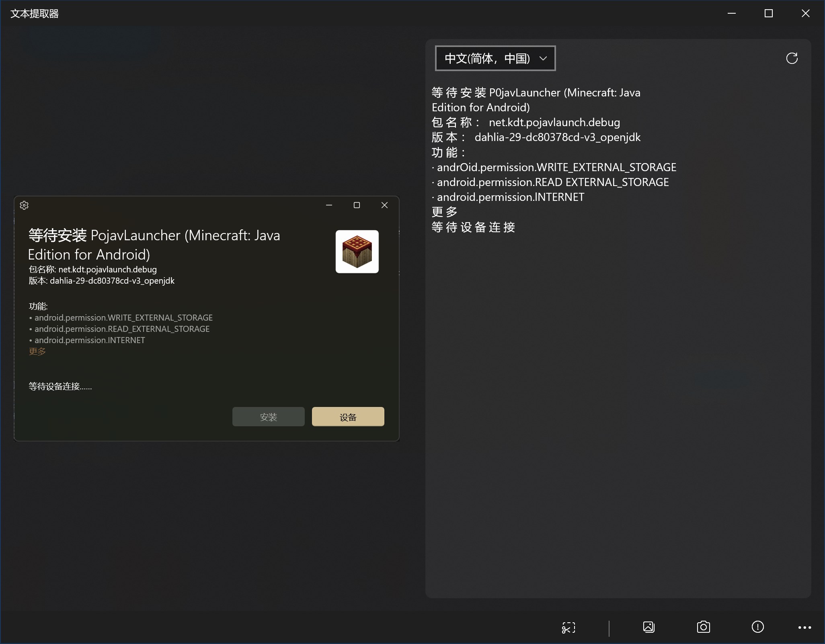Open the more options ellipsis menu

(804, 628)
